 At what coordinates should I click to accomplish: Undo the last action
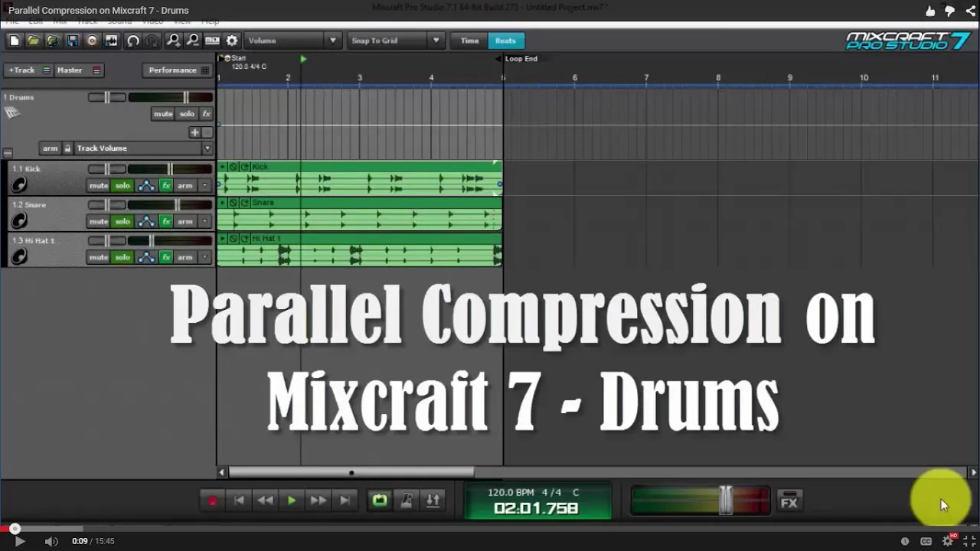133,41
